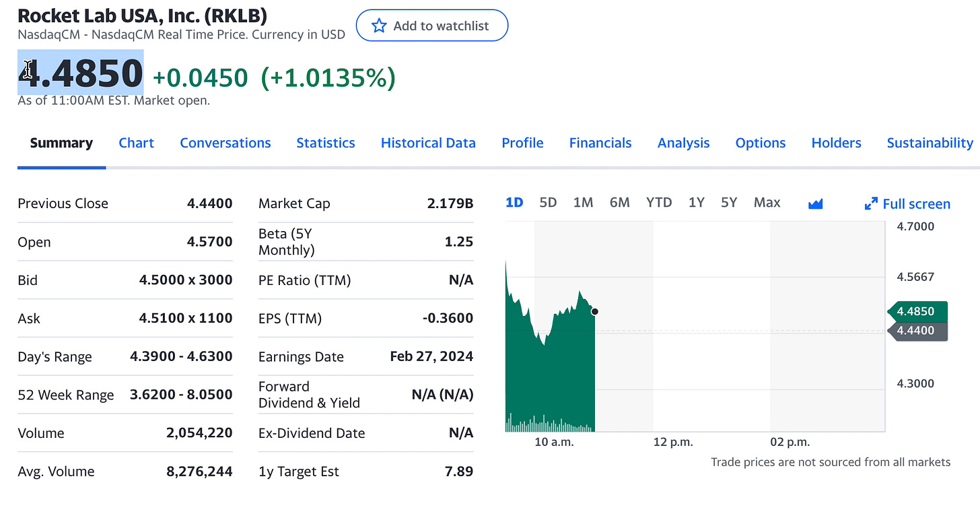The width and height of the screenshot is (980, 516).
Task: Click the gray 4.4400 previous close label
Action: (x=917, y=331)
